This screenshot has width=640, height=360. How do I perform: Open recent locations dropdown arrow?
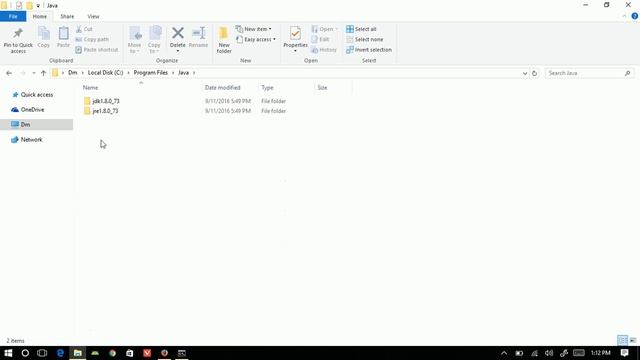[33, 73]
